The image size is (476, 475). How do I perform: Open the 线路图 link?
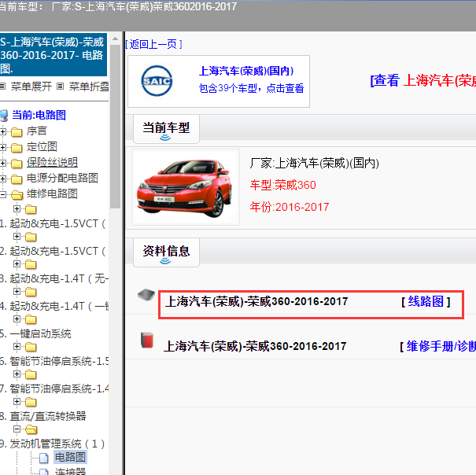tap(426, 302)
